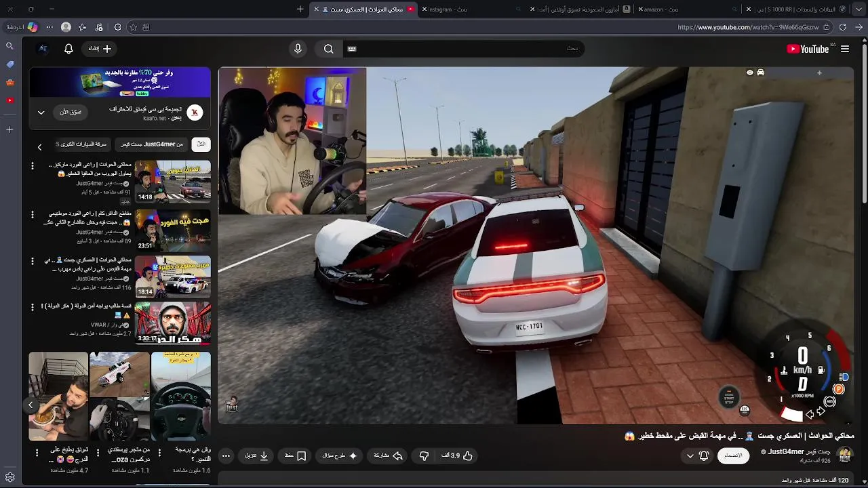Open the YouTube guide hamburger menu
868x488 pixels.
click(845, 49)
